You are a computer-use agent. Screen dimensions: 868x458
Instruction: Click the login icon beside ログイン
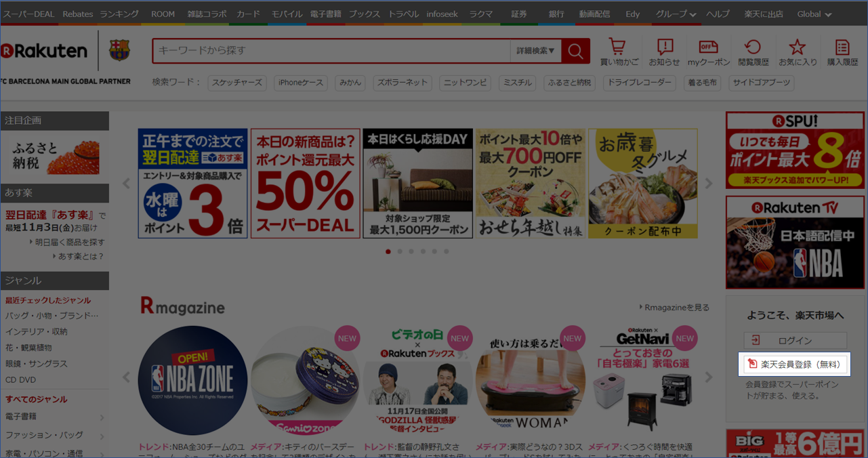tap(756, 340)
